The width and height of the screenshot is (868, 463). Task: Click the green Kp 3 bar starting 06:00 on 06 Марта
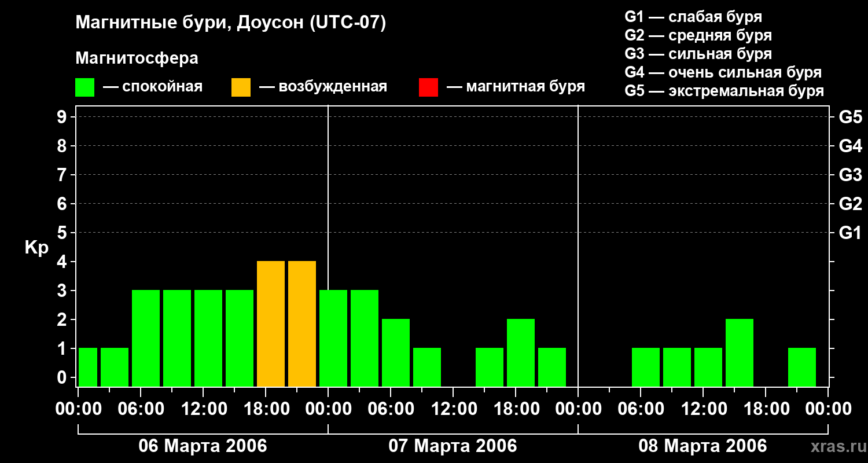146,338
